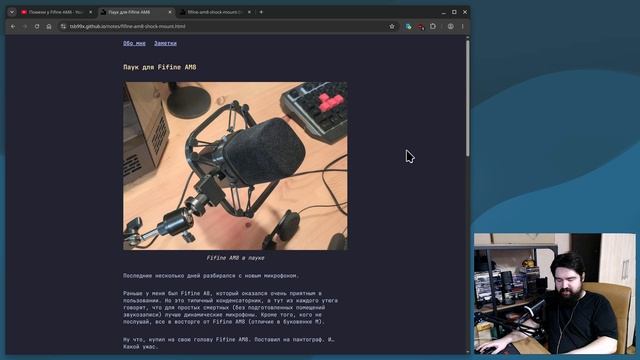Switch to the fifine-am8-shock-mount tab
The height and width of the screenshot is (360, 640).
(216, 12)
